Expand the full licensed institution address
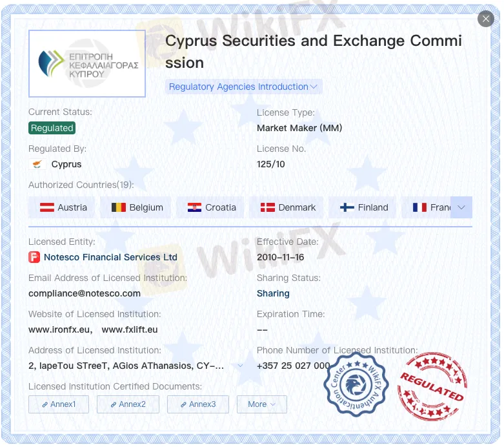This screenshot has height=447, width=504. click(x=241, y=366)
